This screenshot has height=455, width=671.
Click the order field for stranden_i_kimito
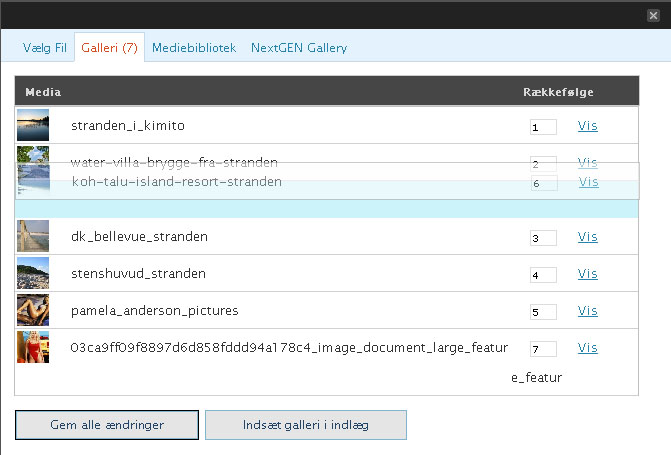pyautogui.click(x=543, y=127)
